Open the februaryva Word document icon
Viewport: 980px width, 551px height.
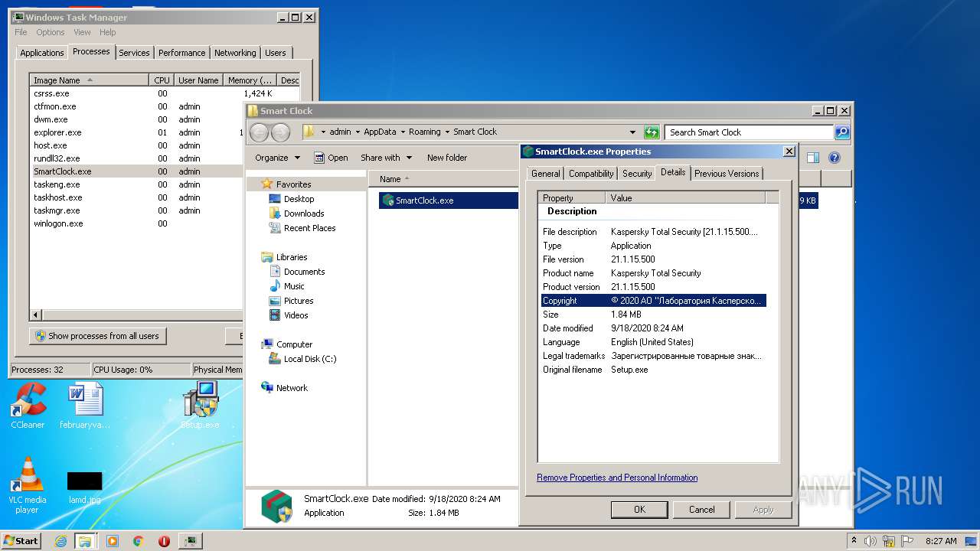coord(85,406)
